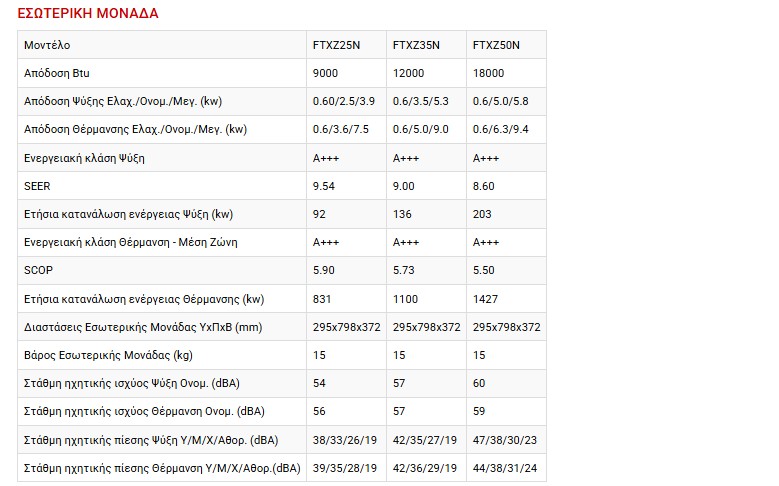Viewport: 779px width, 486px height.
Task: Click cooling capacity cell 0.60/2.5/3.9
Action: click(x=343, y=101)
